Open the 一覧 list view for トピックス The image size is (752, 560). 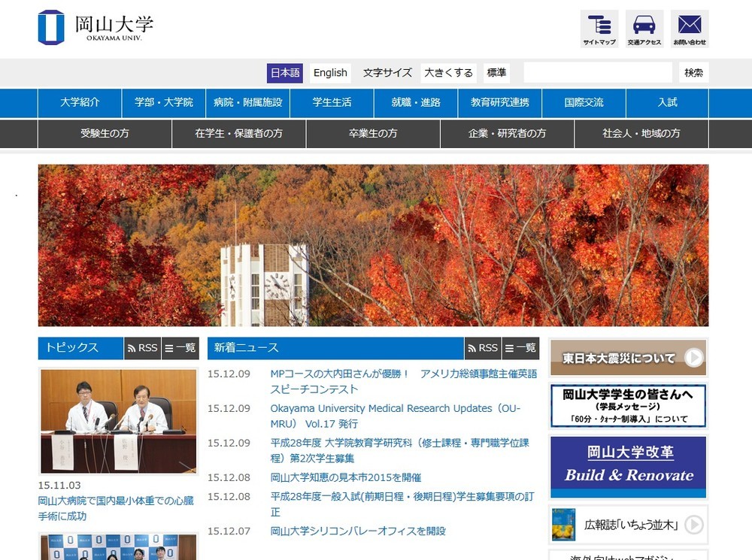click(180, 347)
